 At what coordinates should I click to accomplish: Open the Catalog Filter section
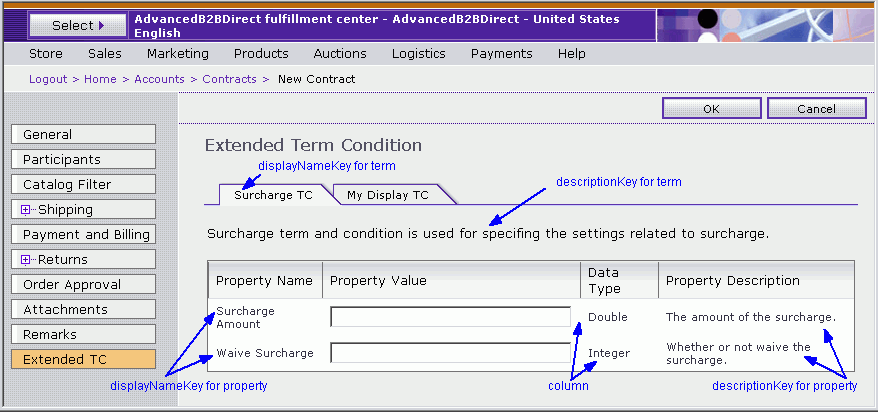83,184
